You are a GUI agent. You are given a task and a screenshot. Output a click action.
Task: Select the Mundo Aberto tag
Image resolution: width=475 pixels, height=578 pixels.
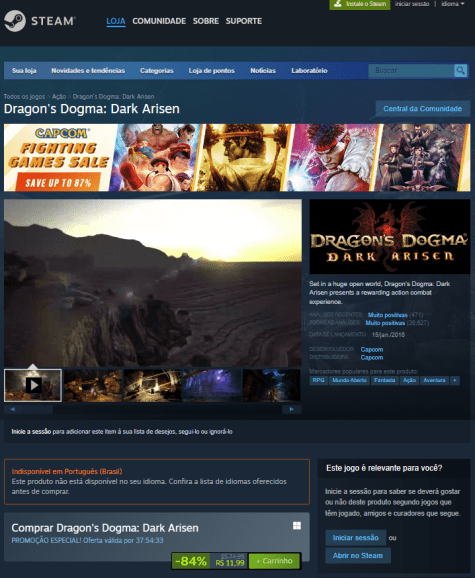coord(349,380)
